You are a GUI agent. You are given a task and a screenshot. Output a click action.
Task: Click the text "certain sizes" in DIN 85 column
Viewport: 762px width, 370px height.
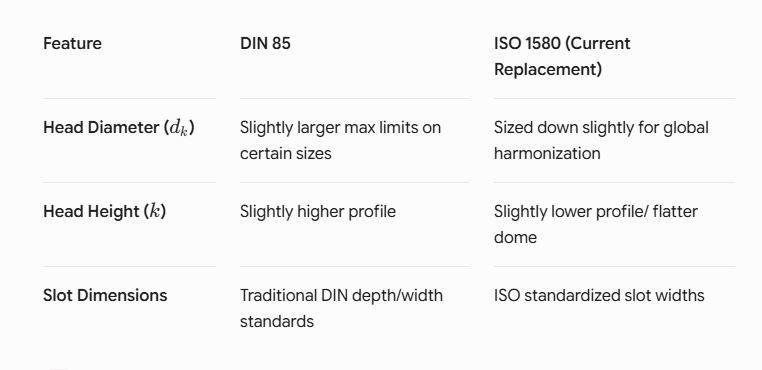coord(286,154)
